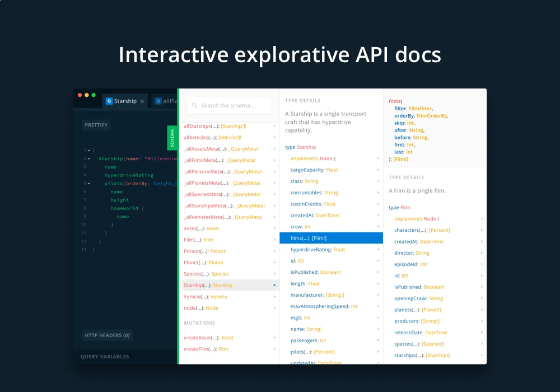Expand pilots(...) [Person!] field
Viewport: 560px width, 392px height.
379,352
